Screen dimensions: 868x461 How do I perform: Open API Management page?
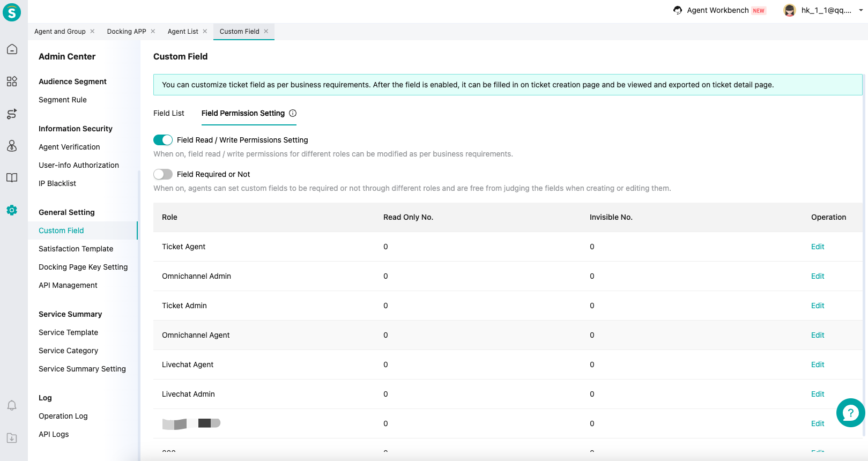point(68,285)
